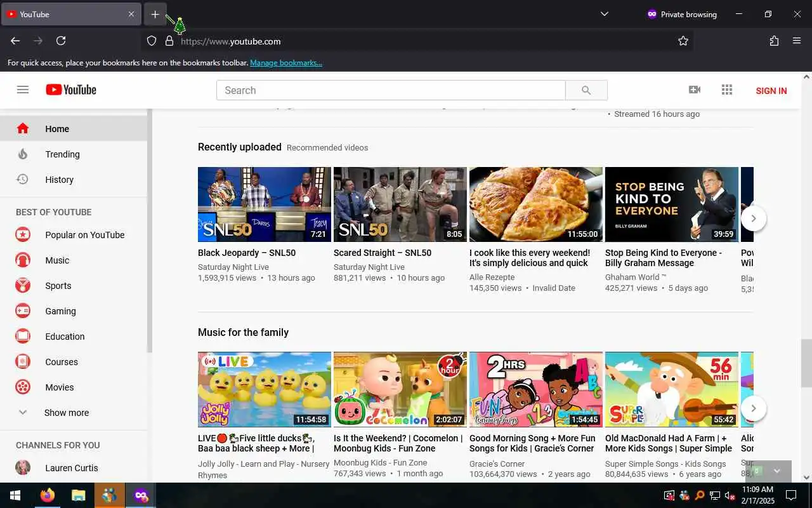Open the browser extensions icon
This screenshot has height=508, width=812.
(774, 41)
